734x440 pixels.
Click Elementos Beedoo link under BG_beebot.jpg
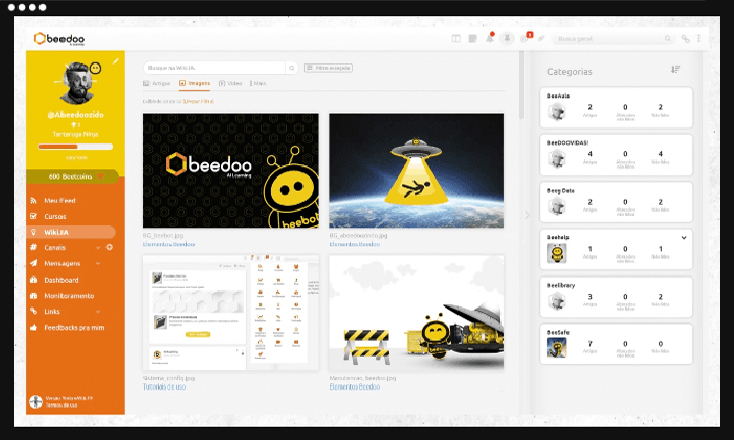point(169,244)
